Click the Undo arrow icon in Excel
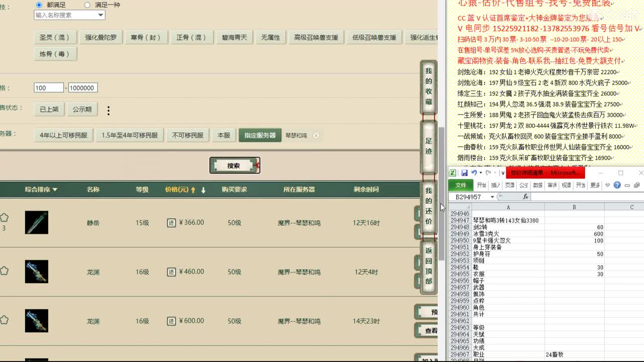 coord(474,173)
